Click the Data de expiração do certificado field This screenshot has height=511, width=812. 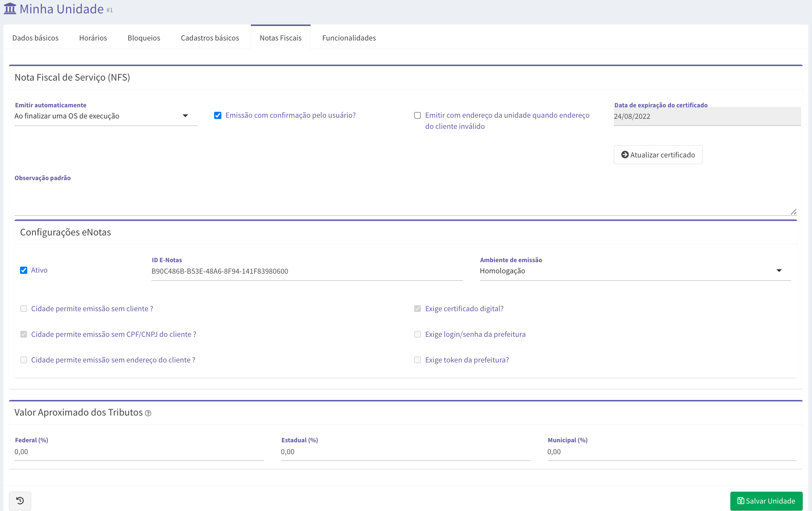(x=707, y=116)
